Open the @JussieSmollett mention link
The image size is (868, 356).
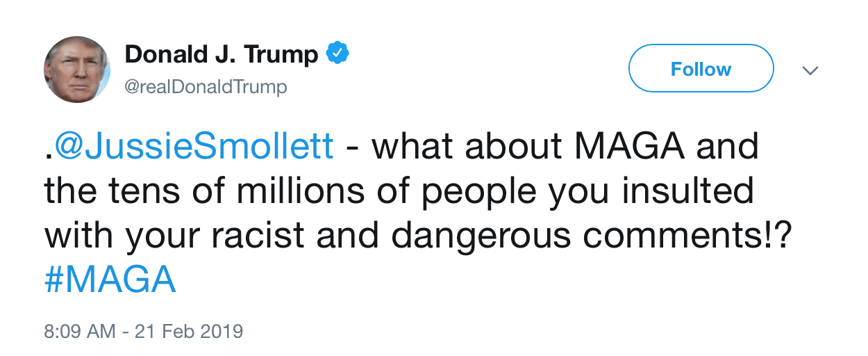click(193, 148)
